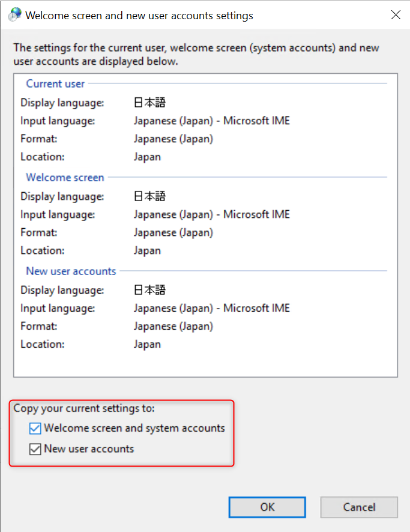Click Welcome screen Input language Microsoft IME value
Image resolution: width=410 pixels, height=532 pixels.
click(212, 214)
